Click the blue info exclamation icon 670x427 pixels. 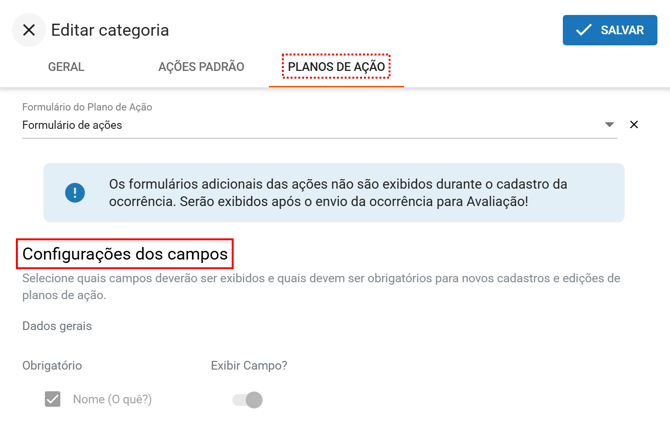(x=75, y=193)
